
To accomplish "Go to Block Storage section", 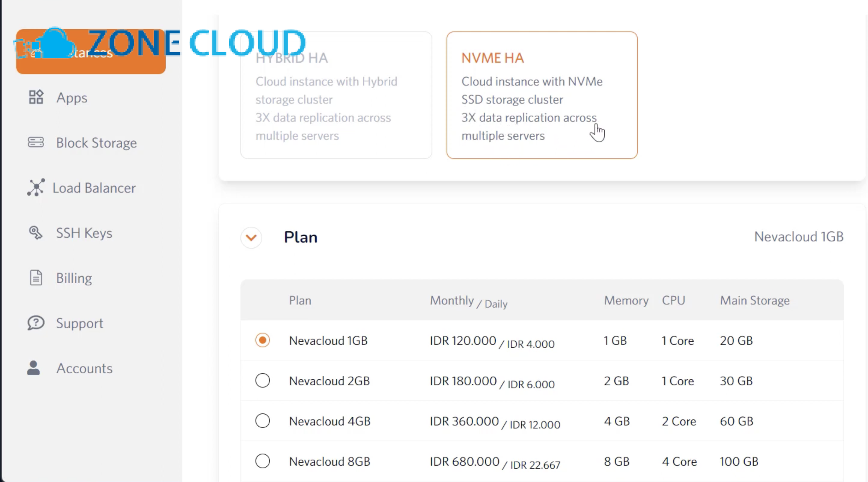I will 96,143.
